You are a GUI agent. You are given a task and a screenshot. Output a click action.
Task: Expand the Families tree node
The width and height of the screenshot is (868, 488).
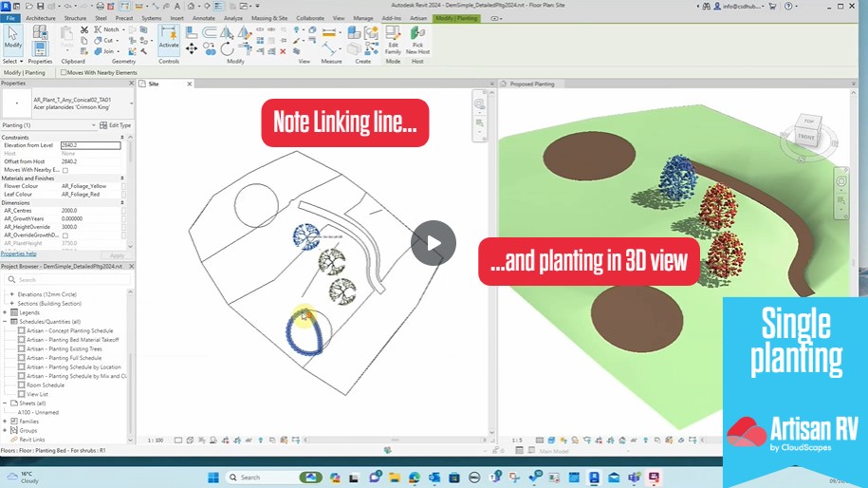6,421
